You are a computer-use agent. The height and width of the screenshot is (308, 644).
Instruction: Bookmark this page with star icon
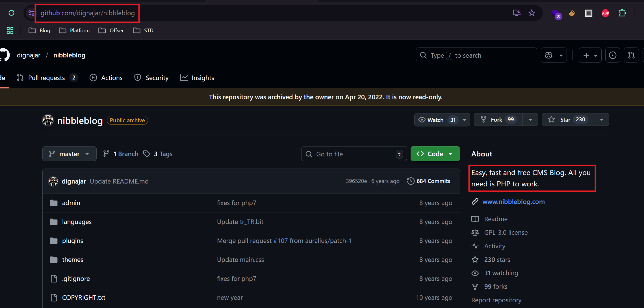point(532,13)
